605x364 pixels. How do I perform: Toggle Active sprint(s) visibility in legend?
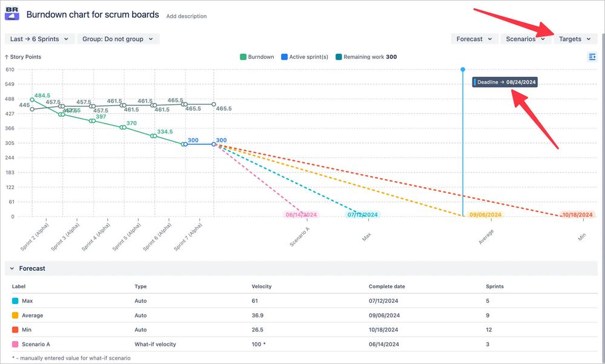click(x=303, y=56)
